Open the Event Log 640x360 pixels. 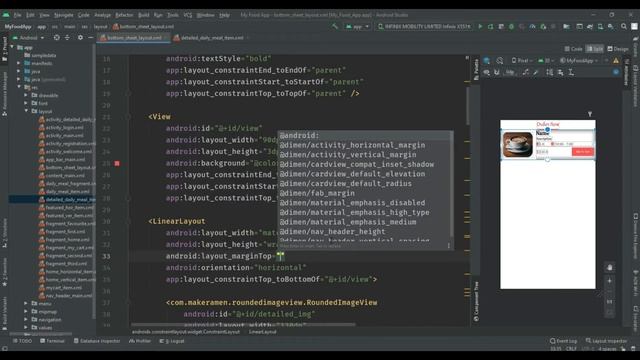point(564,341)
